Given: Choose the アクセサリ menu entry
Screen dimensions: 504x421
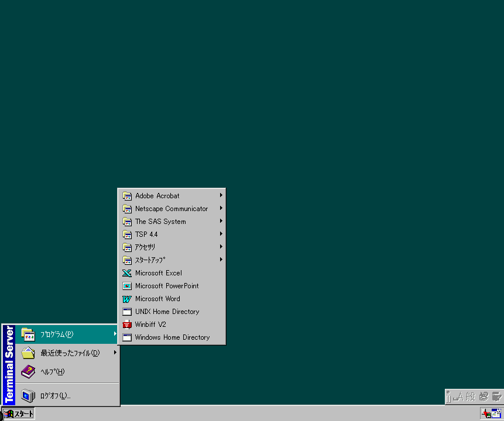Looking at the screenshot, I should pyautogui.click(x=172, y=247).
